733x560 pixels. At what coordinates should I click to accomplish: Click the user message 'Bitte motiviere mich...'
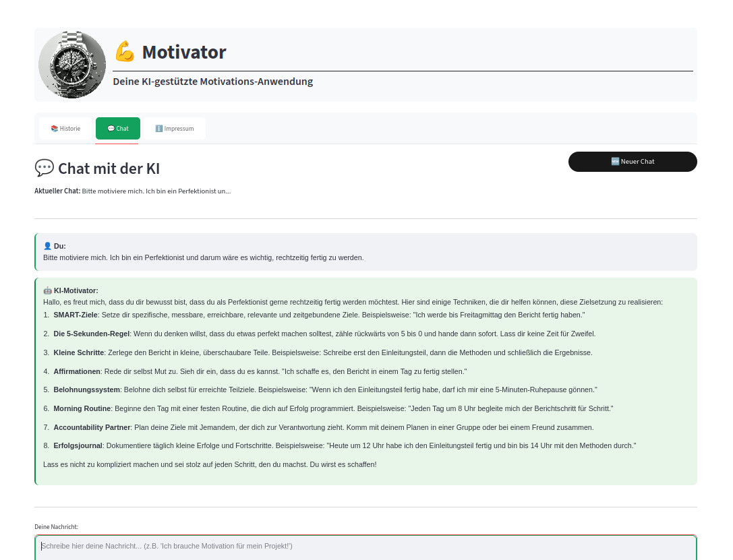pyautogui.click(x=204, y=257)
